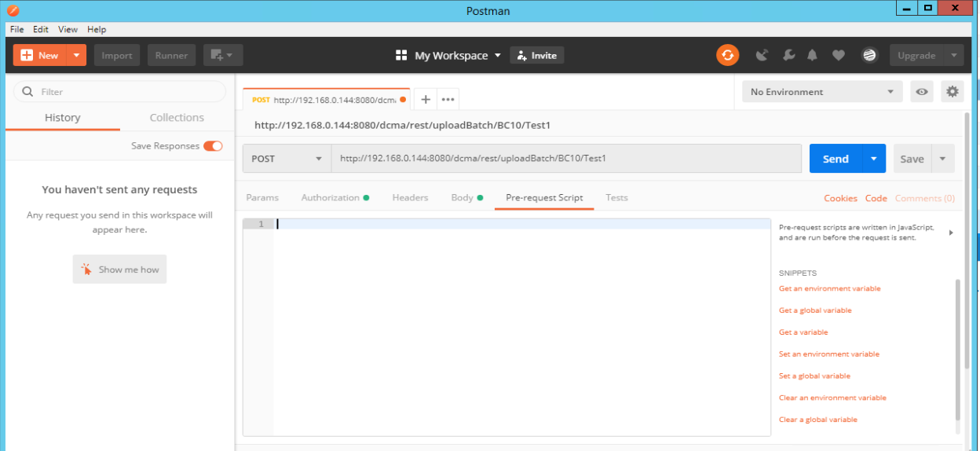The width and height of the screenshot is (980, 451).
Task: Open the user avatar icon
Action: [x=868, y=55]
